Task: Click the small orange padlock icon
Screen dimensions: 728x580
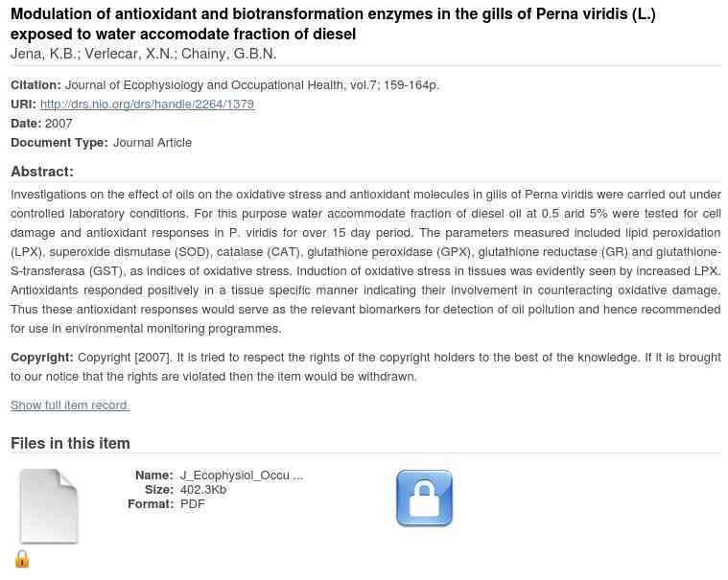Action: click(x=22, y=559)
